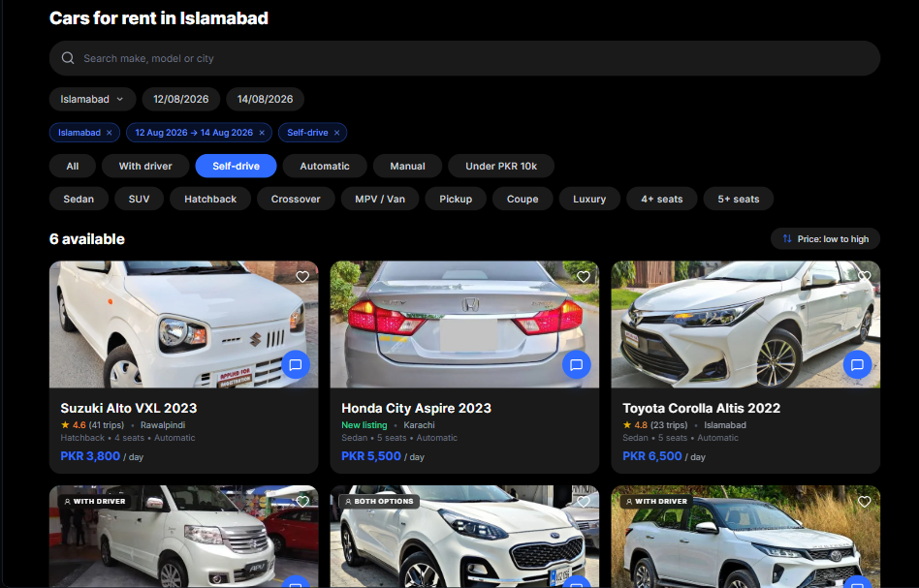Open the Honda City Aspire 2023 title
Screen dimensions: 919x588
coord(416,408)
